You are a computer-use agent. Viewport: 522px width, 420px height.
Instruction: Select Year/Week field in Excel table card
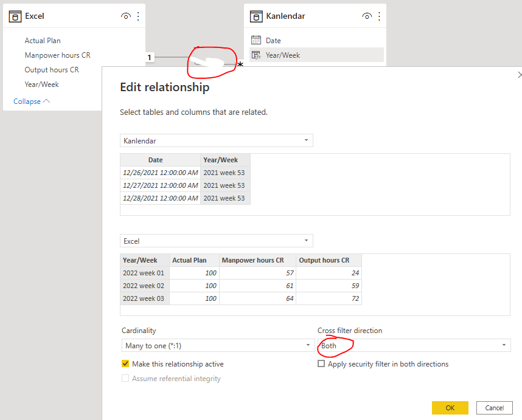[41, 84]
